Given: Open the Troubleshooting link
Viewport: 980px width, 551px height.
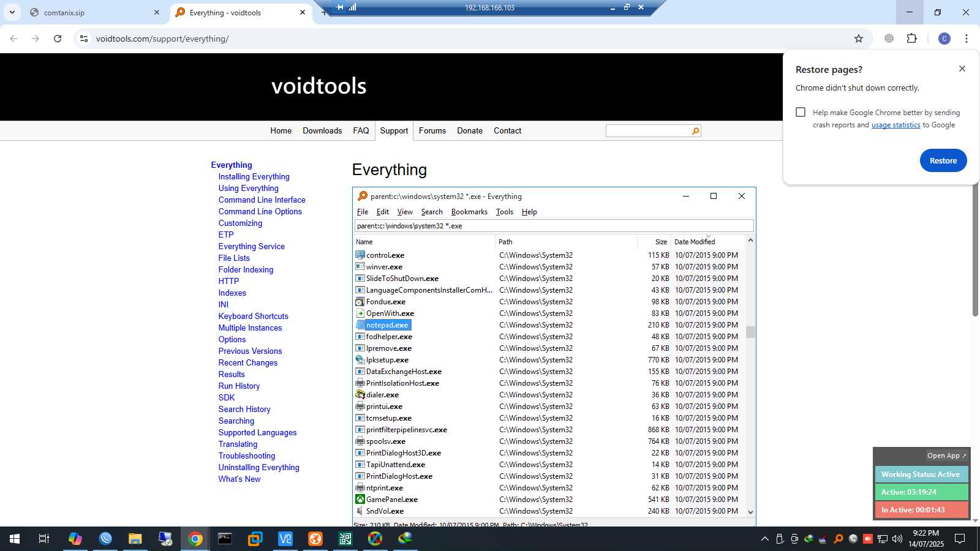Looking at the screenshot, I should pyautogui.click(x=247, y=455).
